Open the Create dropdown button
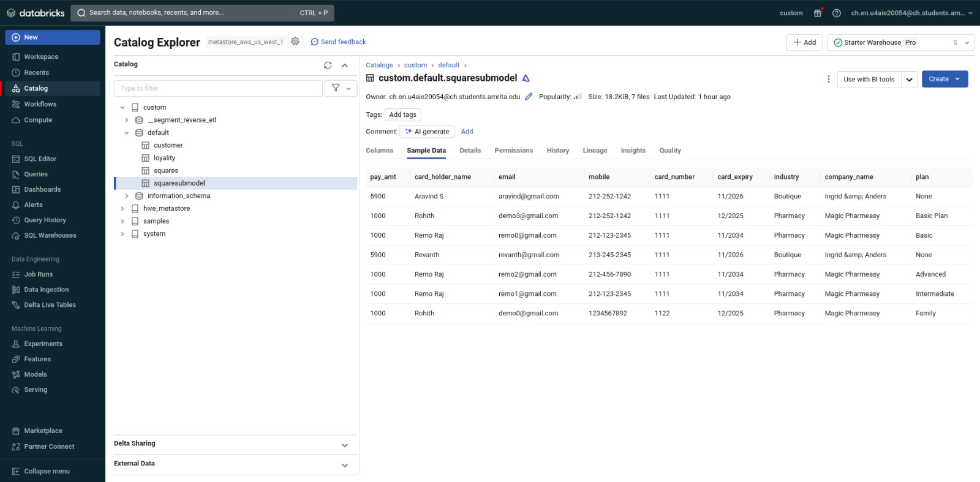The height and width of the screenshot is (482, 980). point(945,79)
